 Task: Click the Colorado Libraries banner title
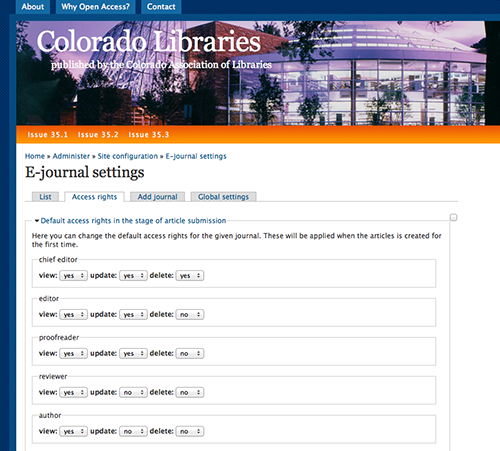[149, 41]
